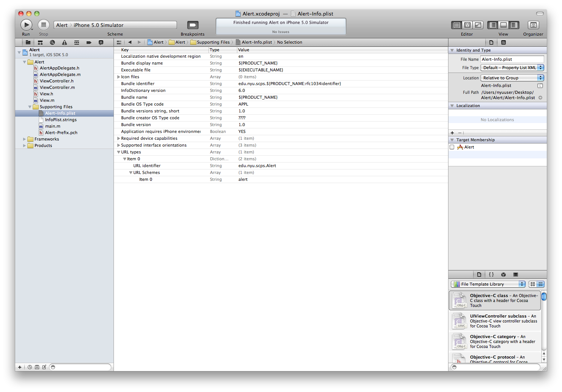Open the Alert iPhone 5.0 Simulator scheme selector
The width and height of the screenshot is (562, 392).
pyautogui.click(x=115, y=25)
